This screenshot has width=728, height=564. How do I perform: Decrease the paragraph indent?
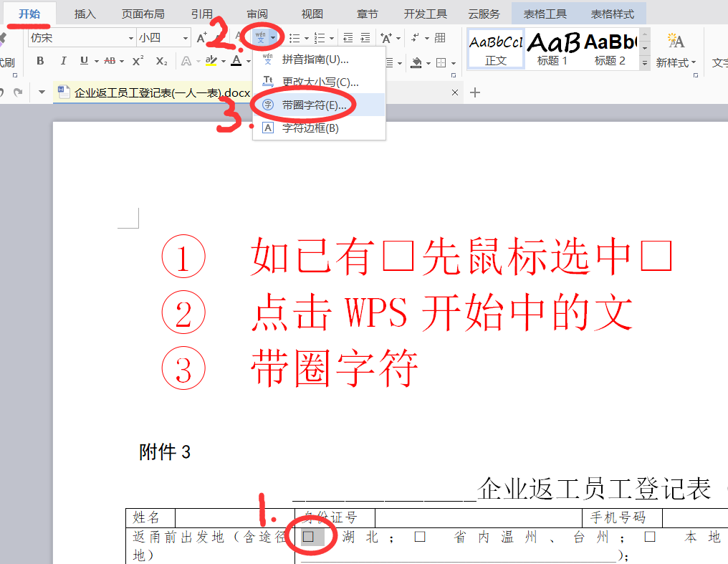pyautogui.click(x=348, y=38)
